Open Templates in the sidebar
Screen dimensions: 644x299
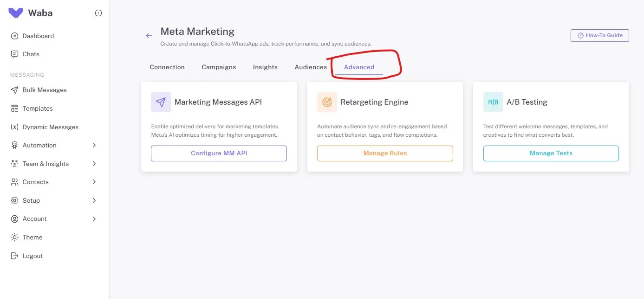38,108
